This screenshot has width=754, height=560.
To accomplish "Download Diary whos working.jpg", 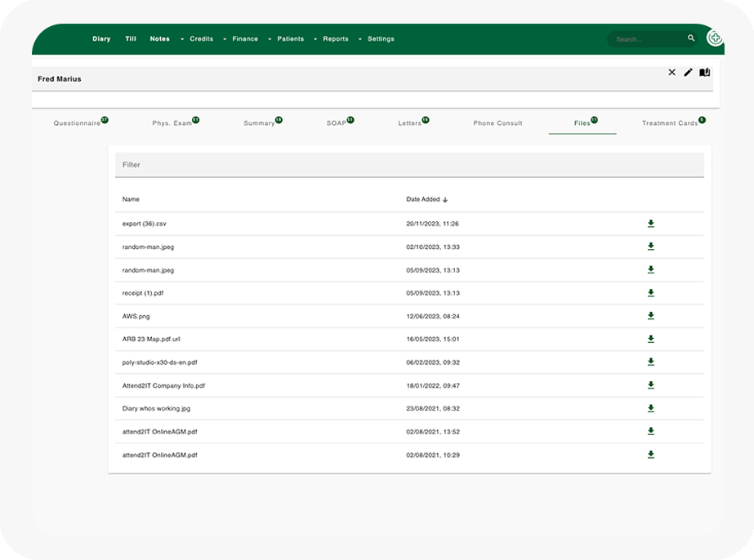I will (x=650, y=408).
